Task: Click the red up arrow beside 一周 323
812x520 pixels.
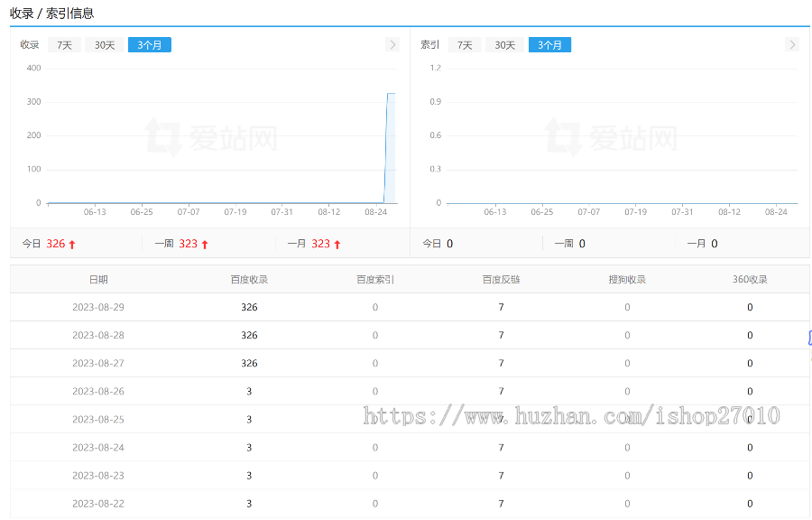Action: point(205,245)
